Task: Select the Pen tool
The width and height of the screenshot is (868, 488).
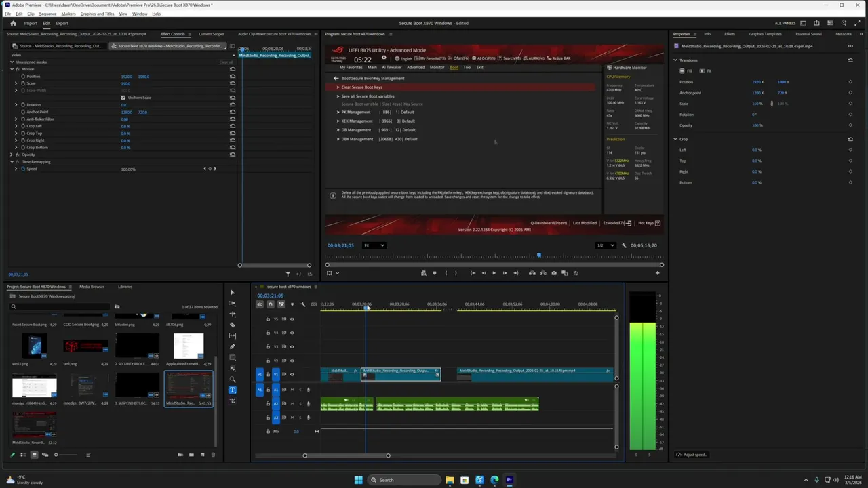Action: (x=232, y=346)
